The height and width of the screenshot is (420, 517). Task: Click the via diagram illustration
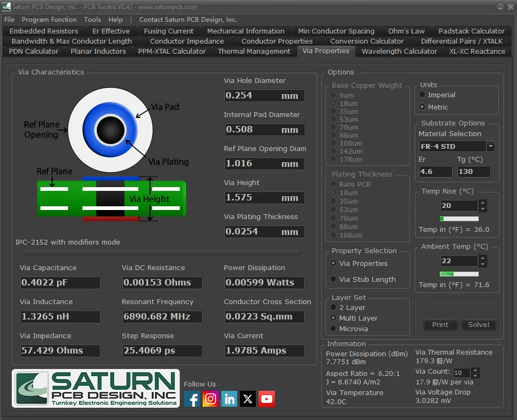[x=111, y=154]
